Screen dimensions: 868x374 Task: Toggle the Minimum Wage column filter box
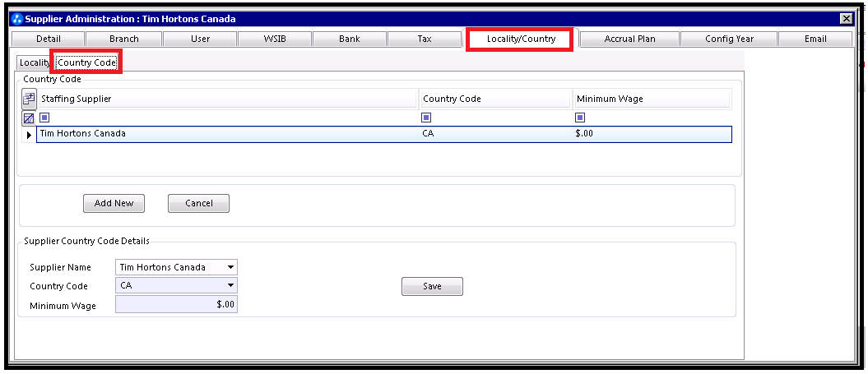coord(579,118)
